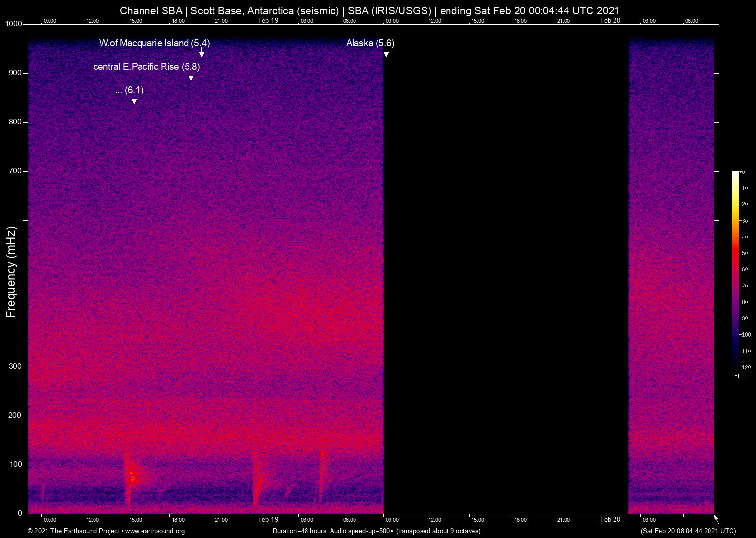756x538 pixels.
Task: Click the central E.Pacific Rise (5.8) annotation
Action: [x=146, y=67]
